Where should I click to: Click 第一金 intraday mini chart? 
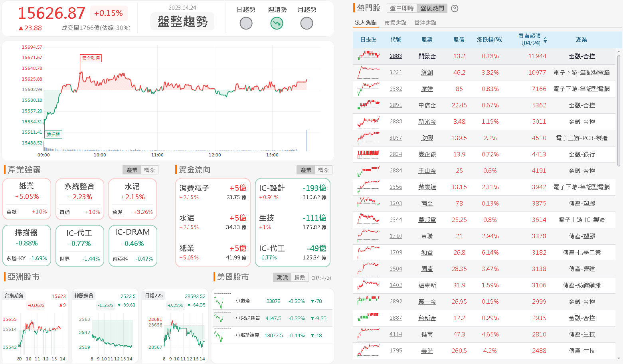click(369, 301)
